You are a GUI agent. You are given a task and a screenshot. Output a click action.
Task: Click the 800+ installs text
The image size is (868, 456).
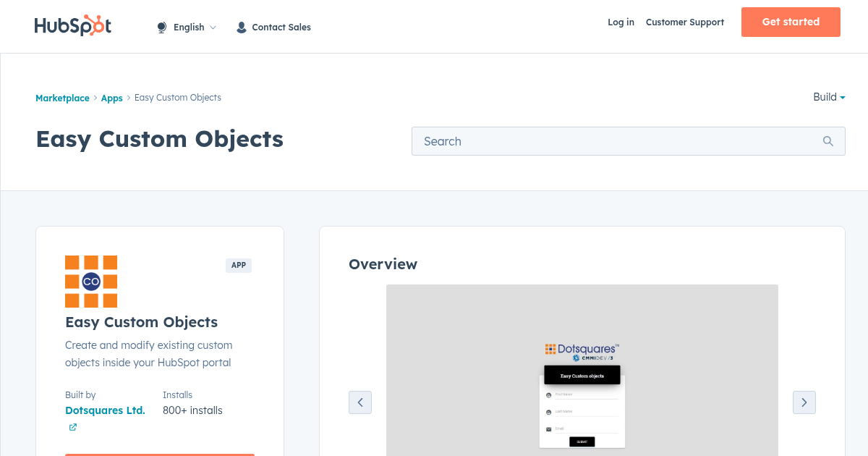pyautogui.click(x=192, y=410)
